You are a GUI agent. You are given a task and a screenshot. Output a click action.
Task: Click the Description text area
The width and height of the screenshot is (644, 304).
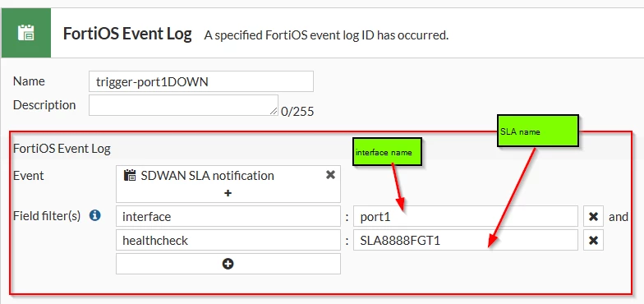(184, 105)
